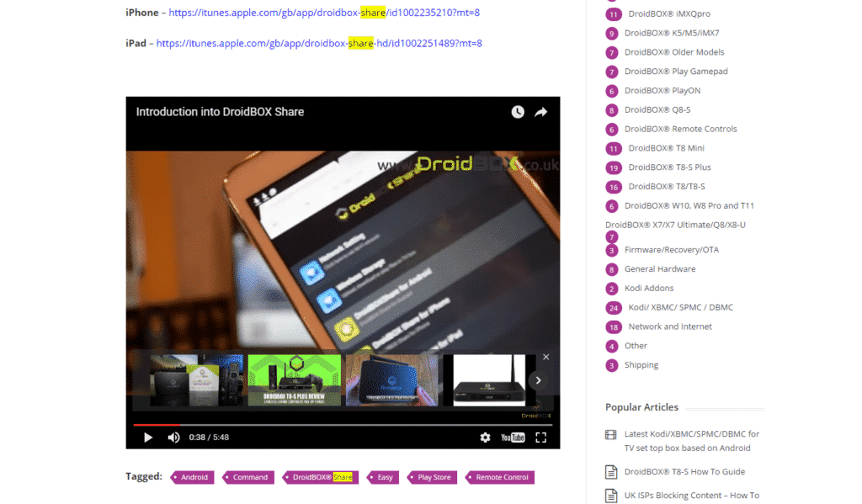
Task: Select the Remote Control tag
Action: [x=500, y=477]
